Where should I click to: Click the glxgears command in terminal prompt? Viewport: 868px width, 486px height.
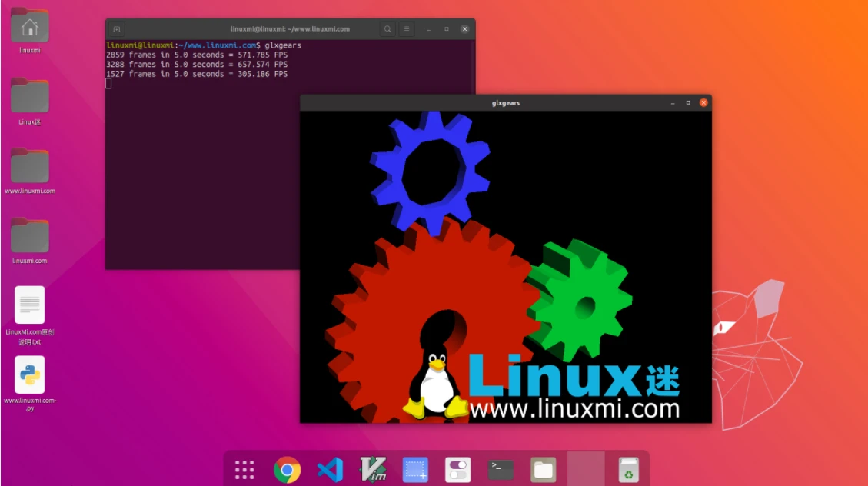(x=283, y=45)
